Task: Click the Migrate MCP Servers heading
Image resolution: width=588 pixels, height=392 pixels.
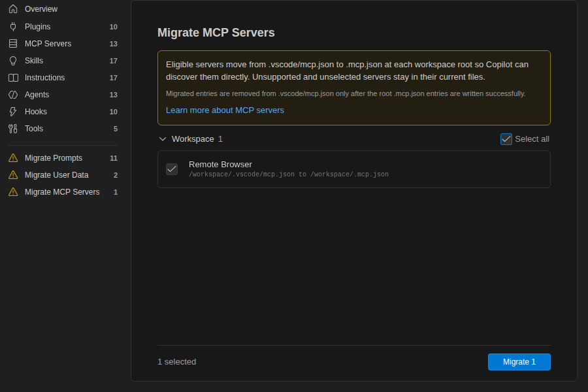Action: 216,33
